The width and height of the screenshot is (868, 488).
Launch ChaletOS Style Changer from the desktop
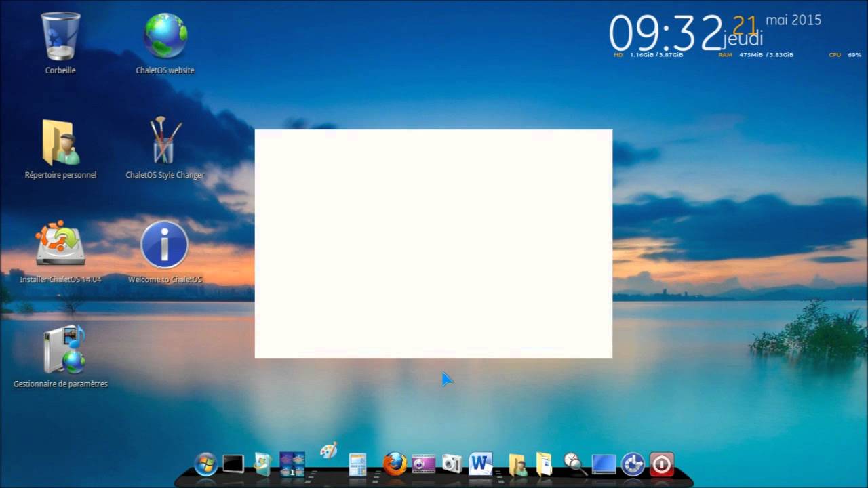click(165, 140)
